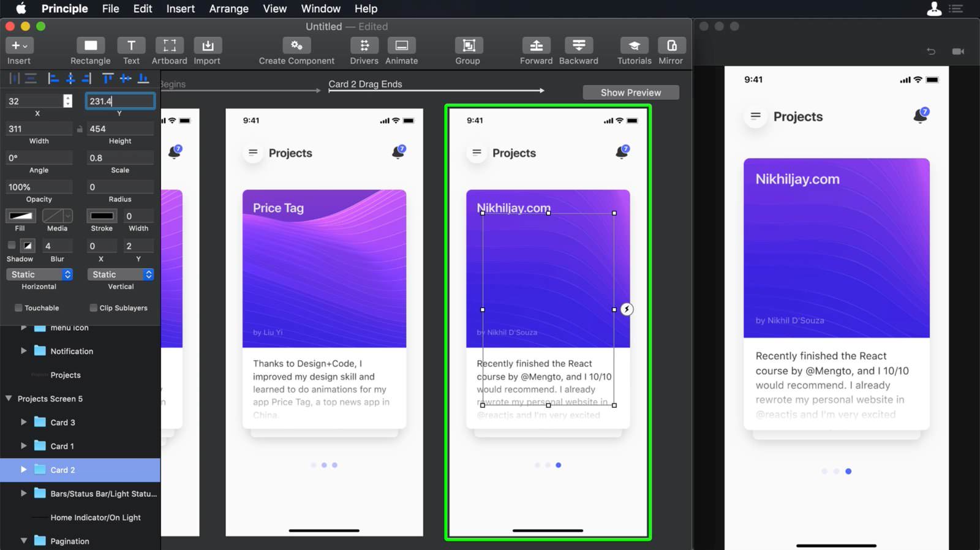This screenshot has width=980, height=550.
Task: Expand the Card 3 layer group
Action: tap(23, 422)
